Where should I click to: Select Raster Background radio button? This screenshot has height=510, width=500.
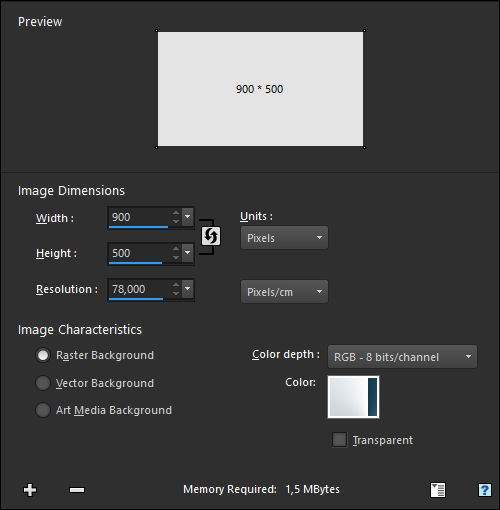click(x=43, y=355)
